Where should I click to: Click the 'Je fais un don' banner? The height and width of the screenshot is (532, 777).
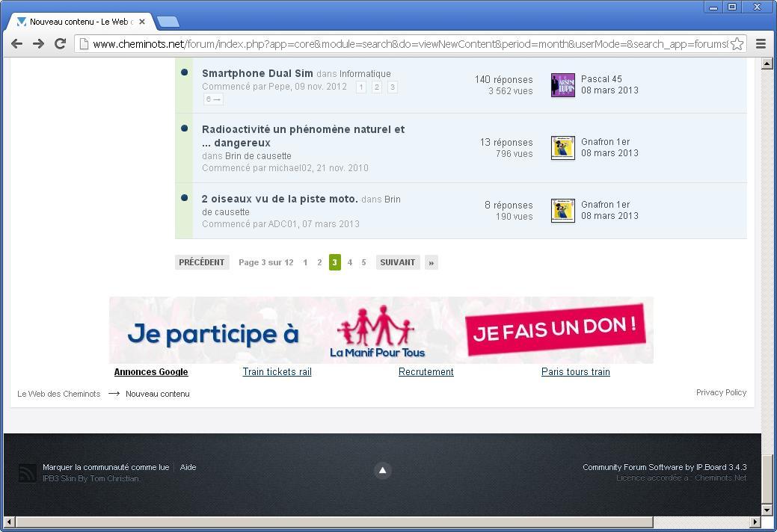coord(554,330)
